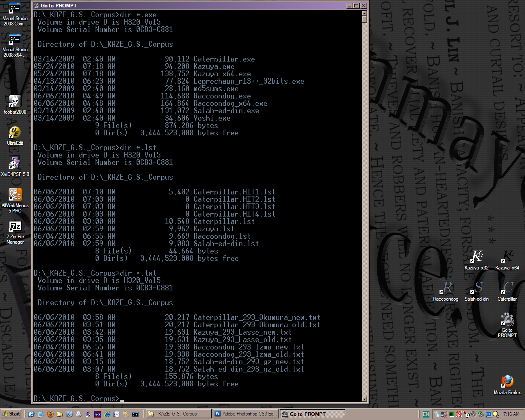Viewport: 525px width, 420px height.
Task: Launch the Salah-ed-din desktop shortcut
Action: (x=477, y=288)
